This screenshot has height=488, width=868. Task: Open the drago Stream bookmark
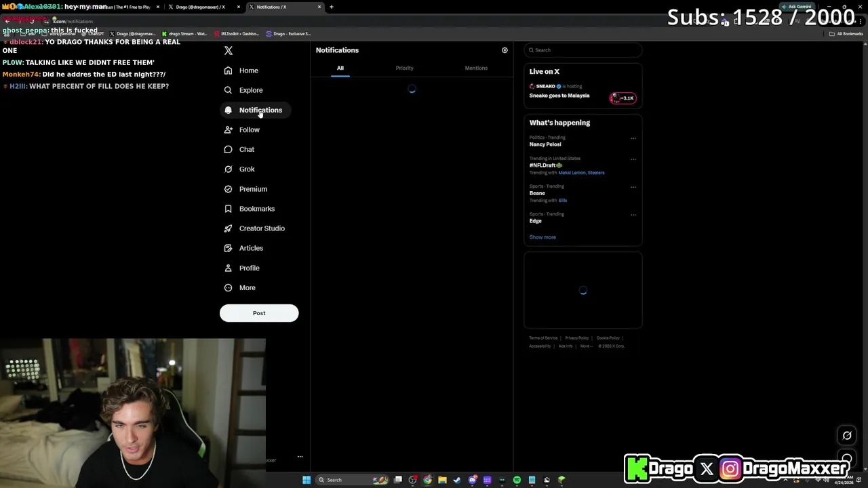pos(184,34)
